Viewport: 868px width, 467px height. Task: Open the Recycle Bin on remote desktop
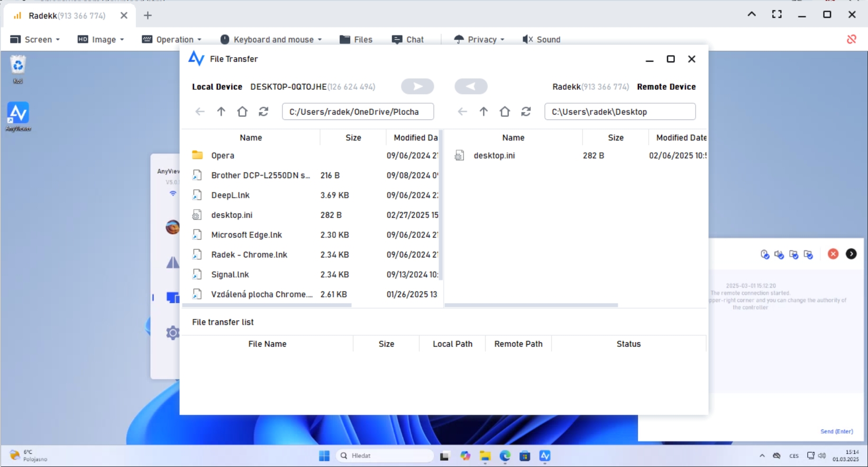(x=18, y=70)
